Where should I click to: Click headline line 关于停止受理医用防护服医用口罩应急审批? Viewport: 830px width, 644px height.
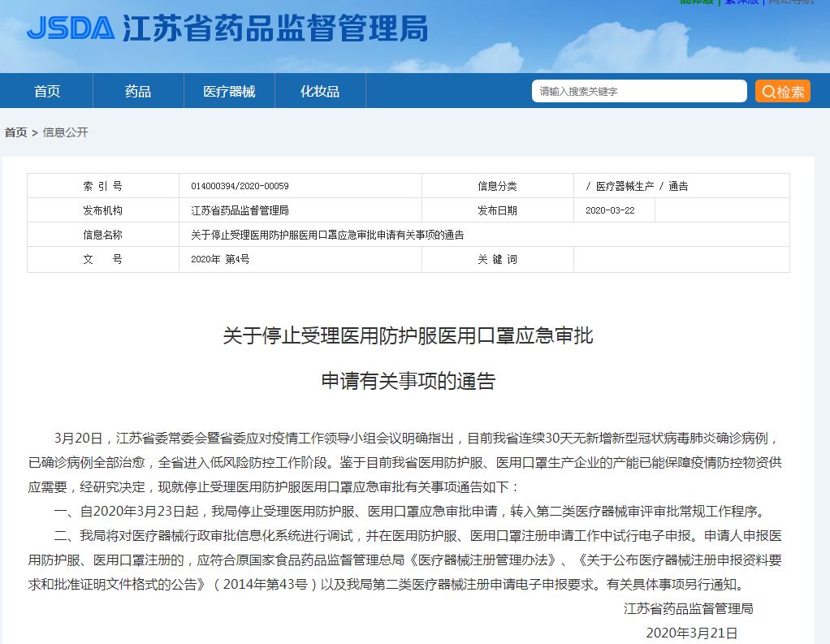(409, 335)
